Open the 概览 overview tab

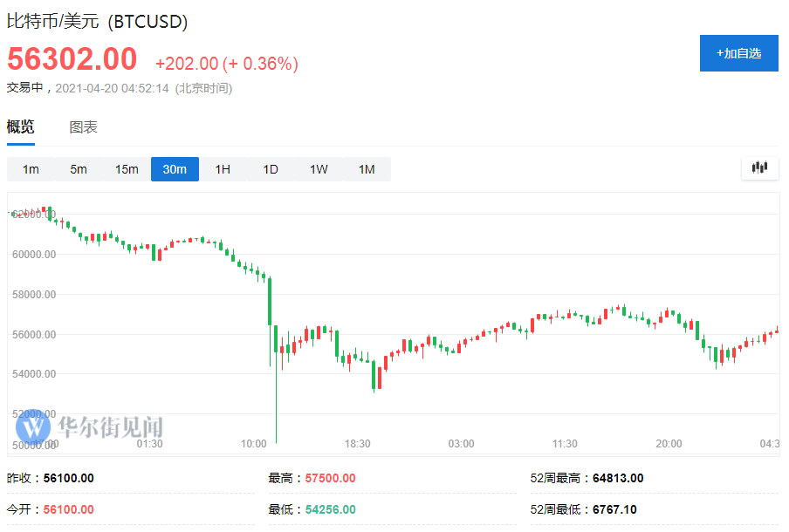pyautogui.click(x=20, y=126)
